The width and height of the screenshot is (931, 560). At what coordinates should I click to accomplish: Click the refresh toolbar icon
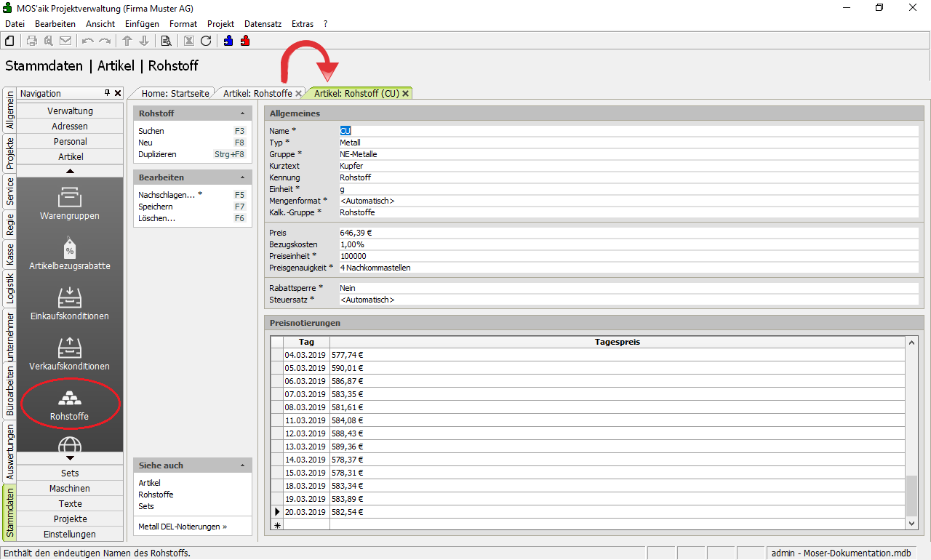click(206, 41)
